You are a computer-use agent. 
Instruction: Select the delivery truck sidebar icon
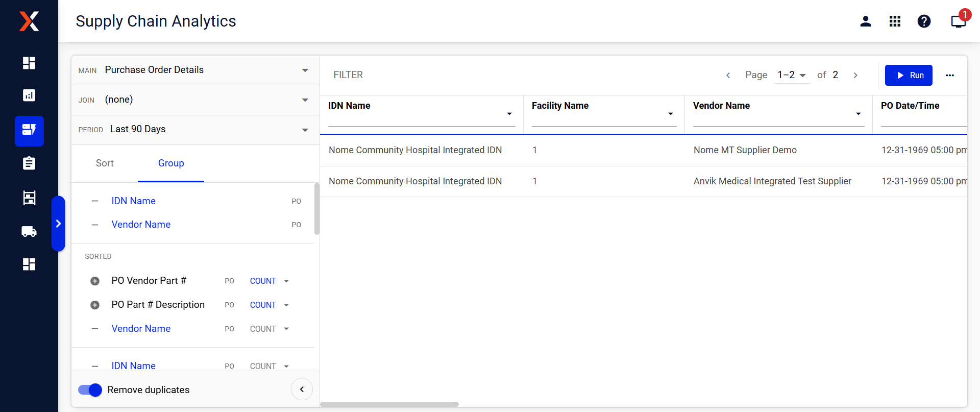pyautogui.click(x=29, y=232)
